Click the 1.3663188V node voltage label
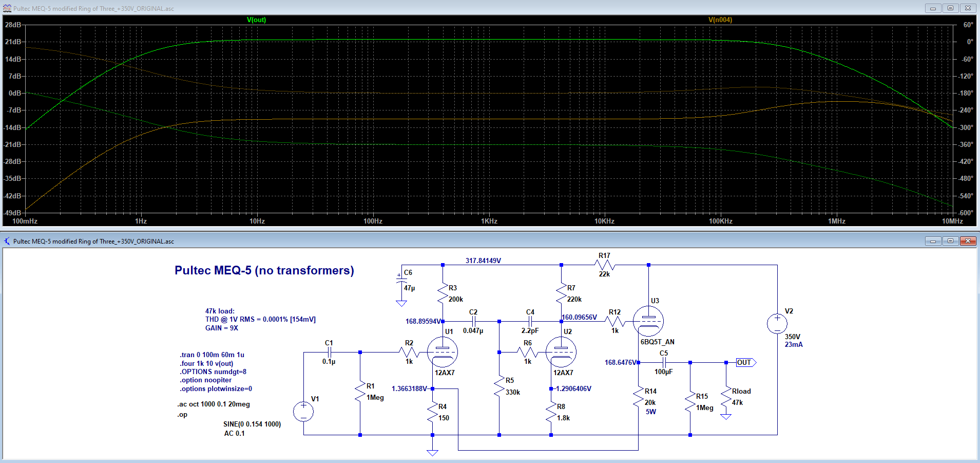980x463 pixels. [x=409, y=388]
